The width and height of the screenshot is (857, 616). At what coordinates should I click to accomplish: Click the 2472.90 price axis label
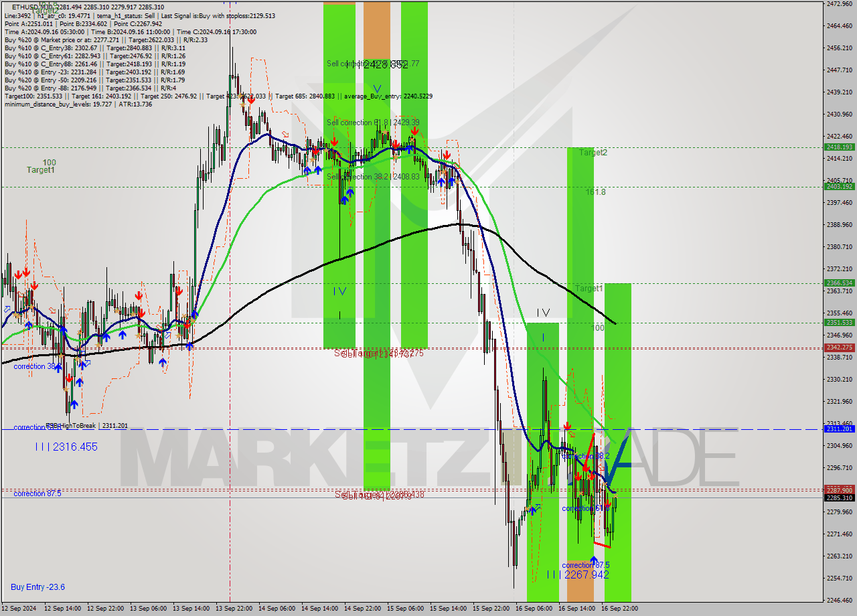coord(838,4)
